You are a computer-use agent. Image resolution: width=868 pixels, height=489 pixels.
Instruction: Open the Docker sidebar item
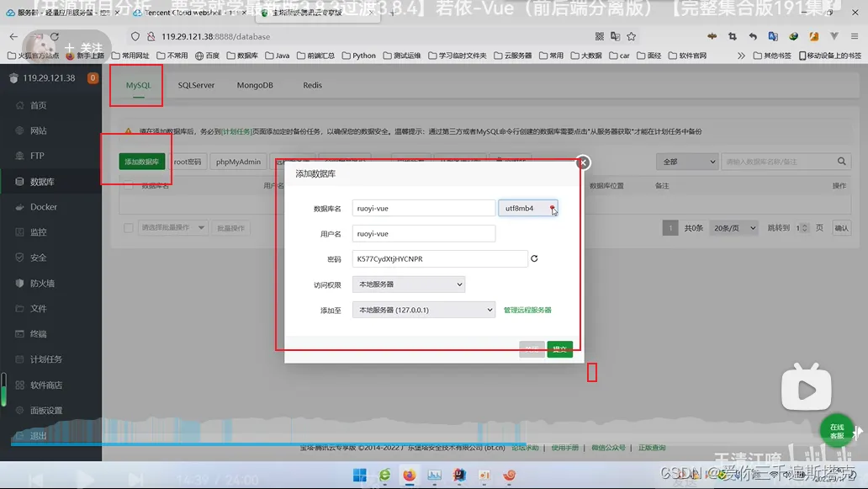(x=43, y=207)
